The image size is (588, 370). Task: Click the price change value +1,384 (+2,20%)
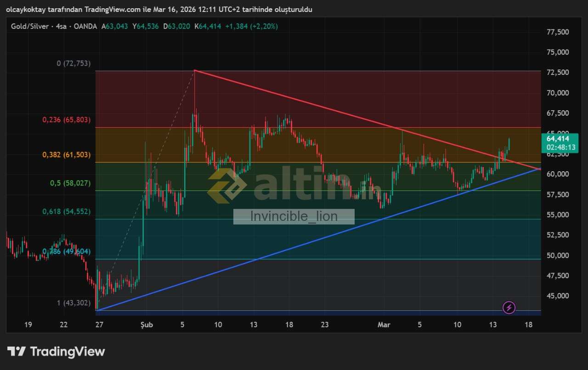click(x=250, y=27)
